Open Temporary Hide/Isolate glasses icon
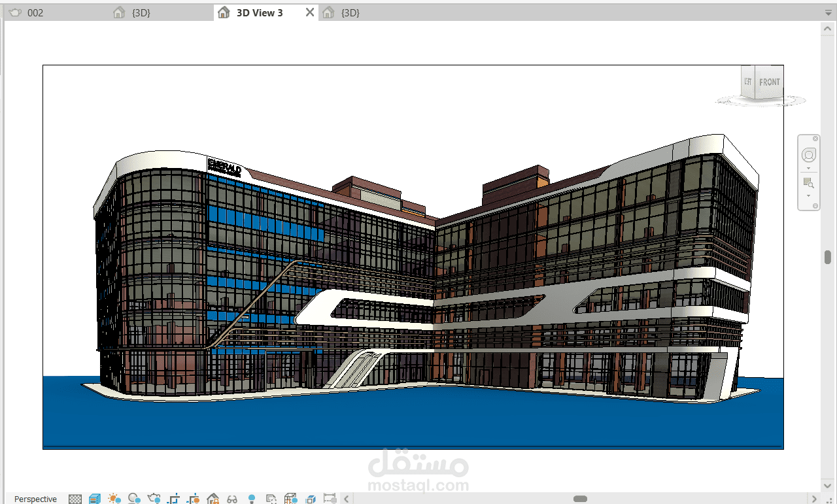 (x=232, y=499)
